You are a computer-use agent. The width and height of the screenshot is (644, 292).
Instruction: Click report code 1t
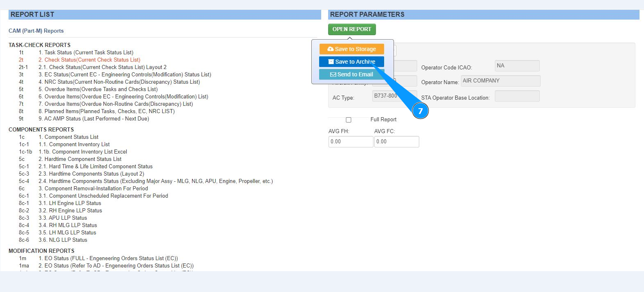point(21,52)
